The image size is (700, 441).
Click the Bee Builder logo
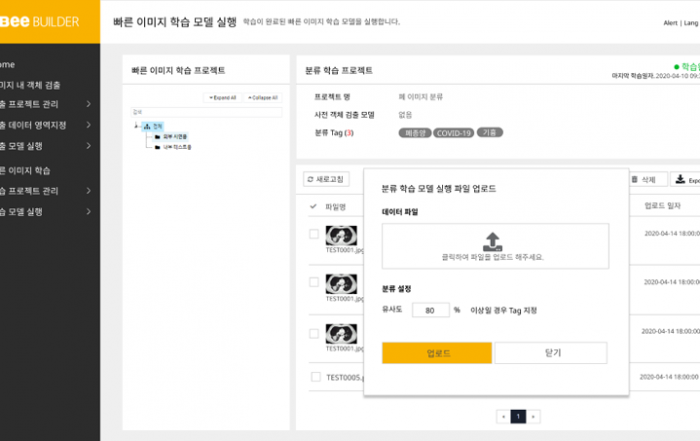40,21
